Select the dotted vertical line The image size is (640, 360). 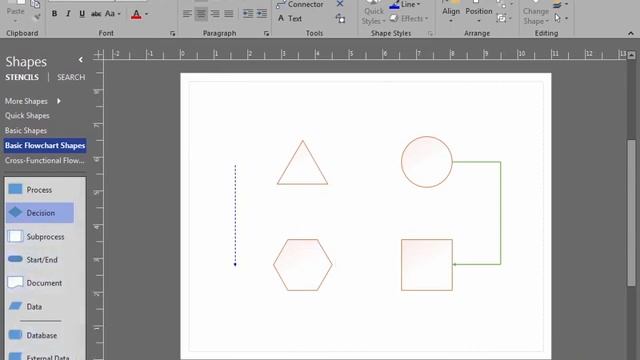point(235,215)
